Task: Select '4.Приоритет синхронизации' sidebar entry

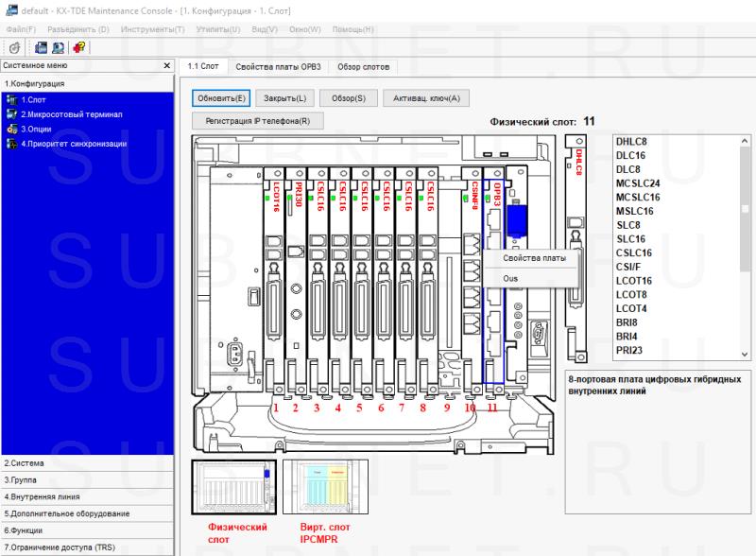Action: click(x=74, y=144)
